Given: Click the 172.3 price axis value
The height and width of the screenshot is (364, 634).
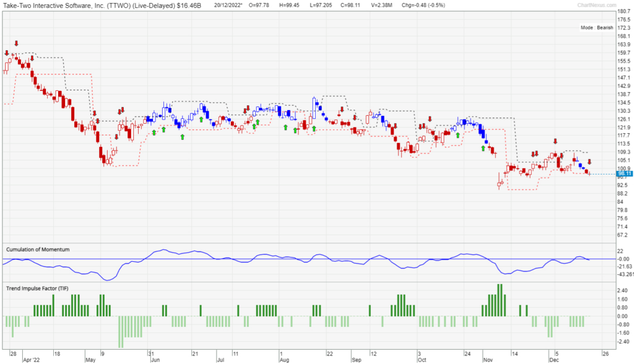Looking at the screenshot, I should click(624, 28).
